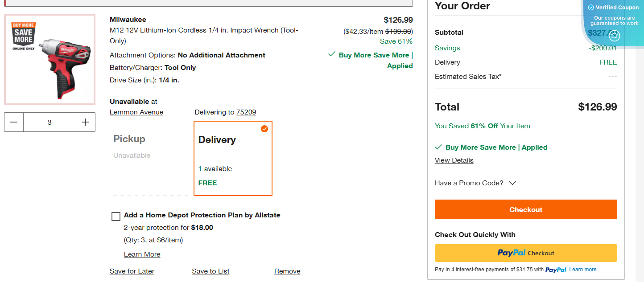Click the green checkmark beside Buy More Save More
Image resolution: width=644 pixels, height=282 pixels.
pyautogui.click(x=331, y=54)
